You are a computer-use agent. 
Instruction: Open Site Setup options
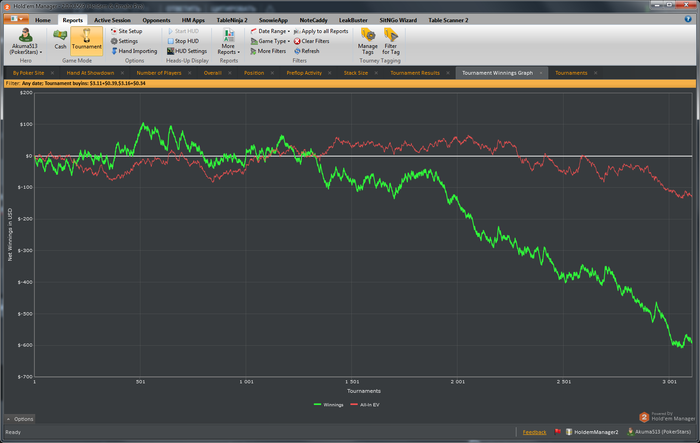126,31
